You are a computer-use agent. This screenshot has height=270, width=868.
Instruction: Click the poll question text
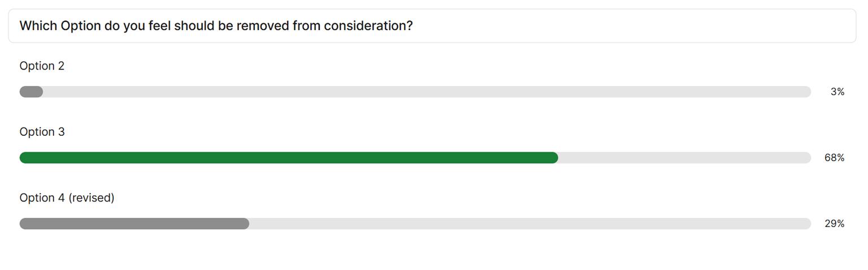(216, 26)
